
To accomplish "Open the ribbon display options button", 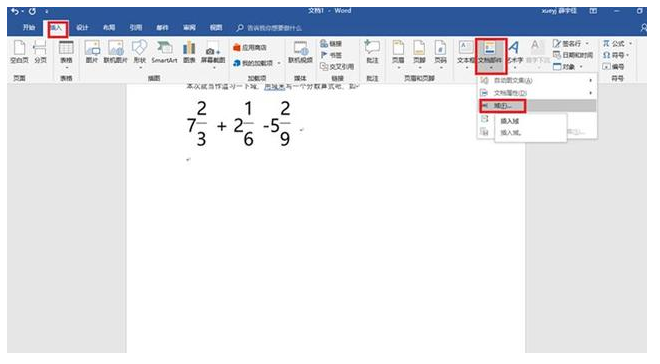I will click(x=593, y=11).
